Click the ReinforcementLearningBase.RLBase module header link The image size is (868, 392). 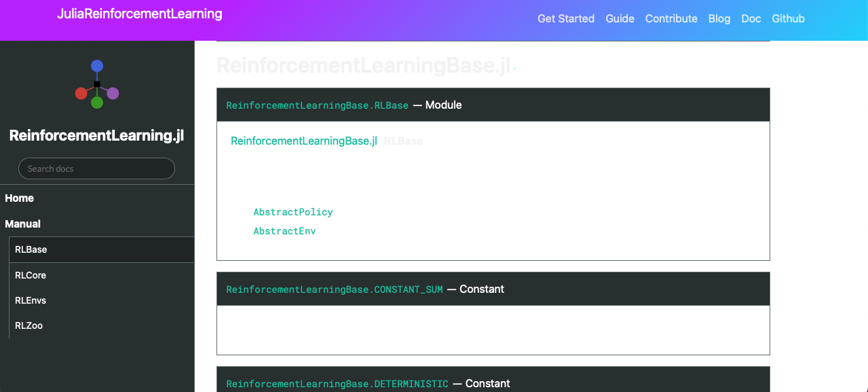pyautogui.click(x=316, y=105)
